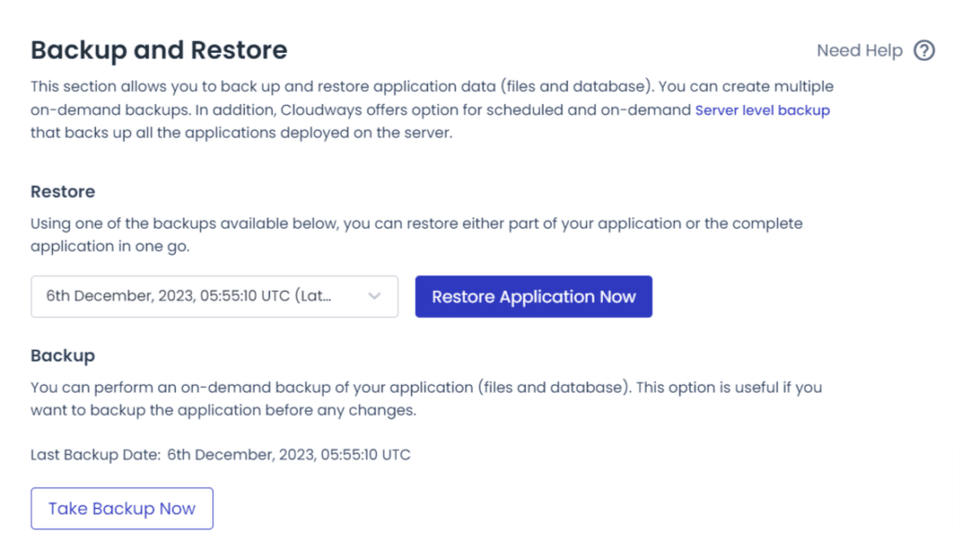
Task: Start a restore with the latest backup
Action: point(533,296)
